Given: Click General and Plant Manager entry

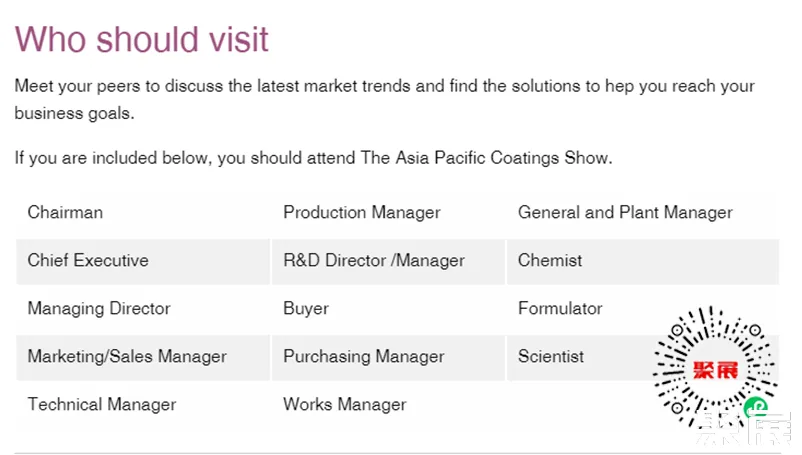Looking at the screenshot, I should click(625, 212).
